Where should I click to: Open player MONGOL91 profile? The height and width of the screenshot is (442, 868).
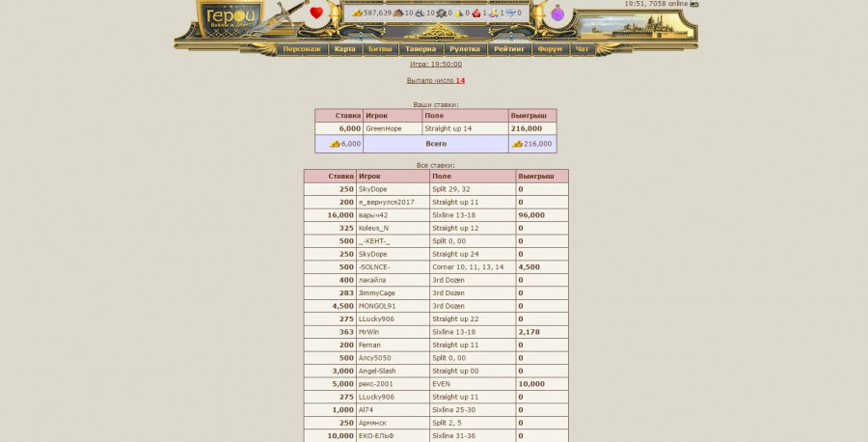pyautogui.click(x=377, y=306)
